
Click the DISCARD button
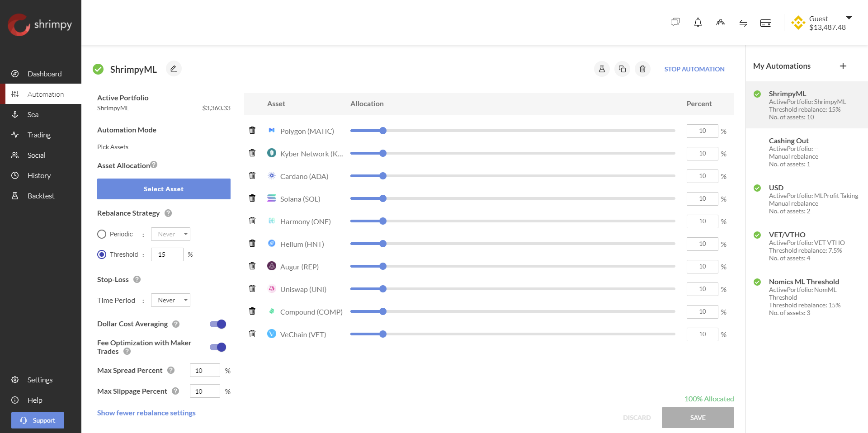[637, 418]
